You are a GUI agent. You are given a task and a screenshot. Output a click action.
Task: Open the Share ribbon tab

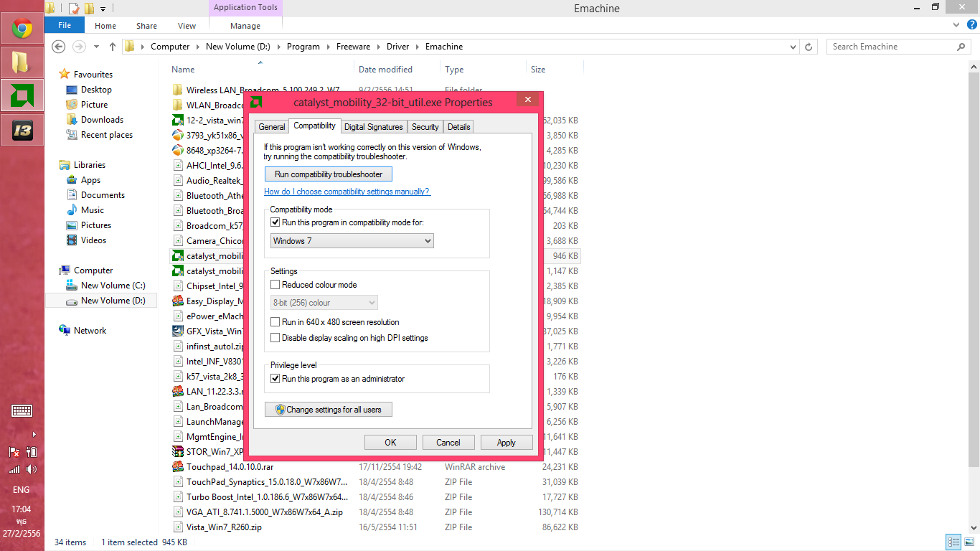click(146, 26)
